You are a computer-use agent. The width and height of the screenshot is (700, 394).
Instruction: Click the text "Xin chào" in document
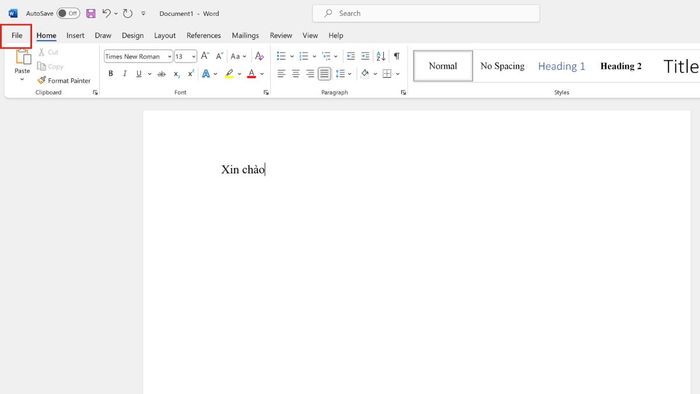pos(243,170)
